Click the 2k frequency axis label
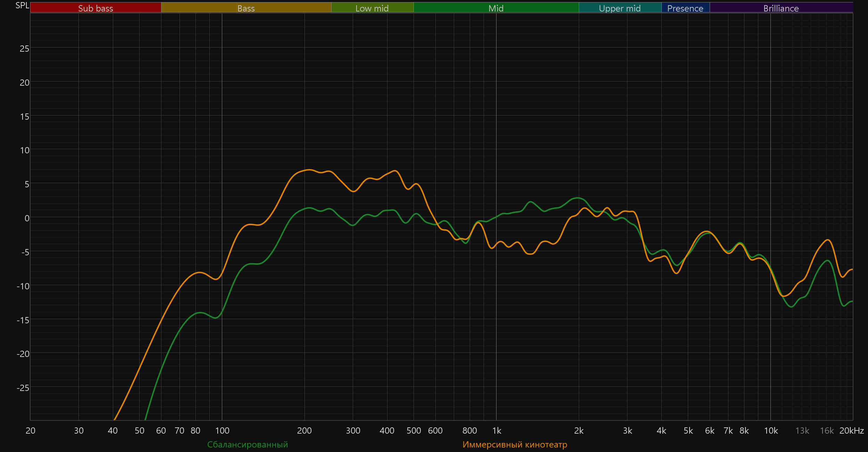 tap(579, 430)
